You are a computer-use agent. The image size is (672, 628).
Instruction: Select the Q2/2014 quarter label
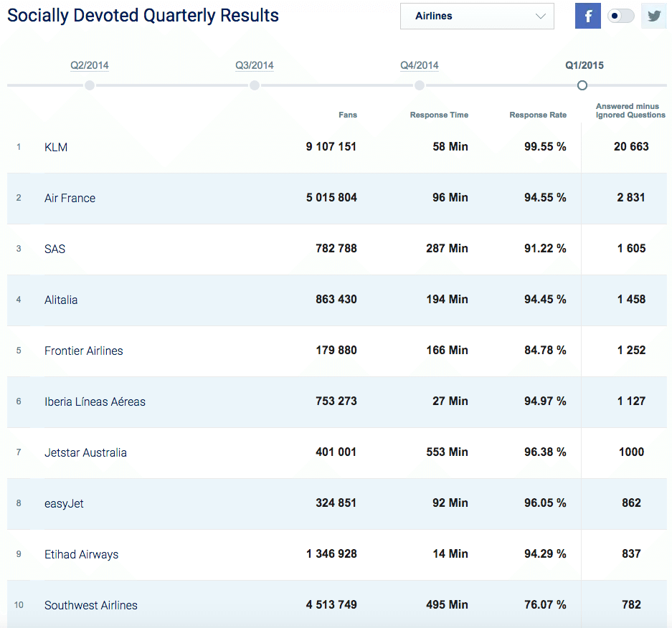(90, 65)
